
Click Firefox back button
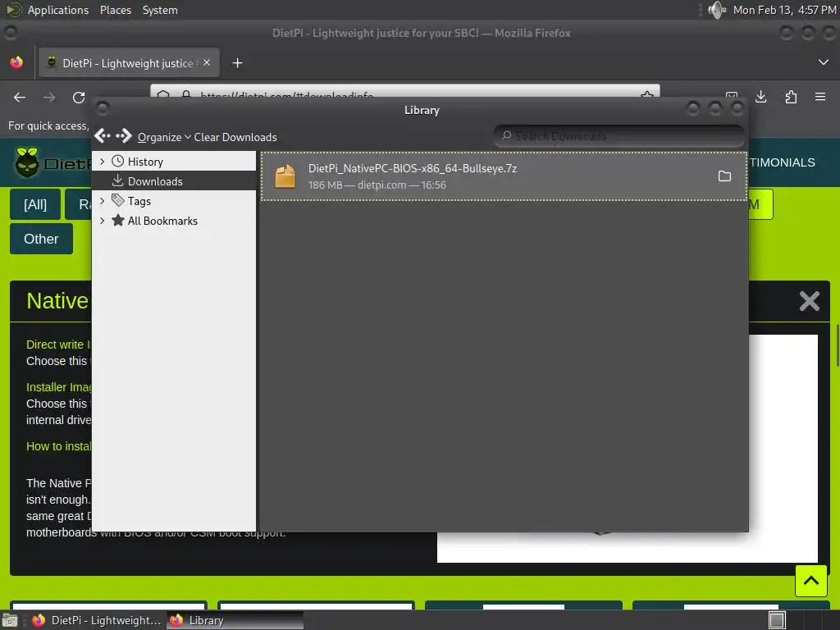pos(20,97)
